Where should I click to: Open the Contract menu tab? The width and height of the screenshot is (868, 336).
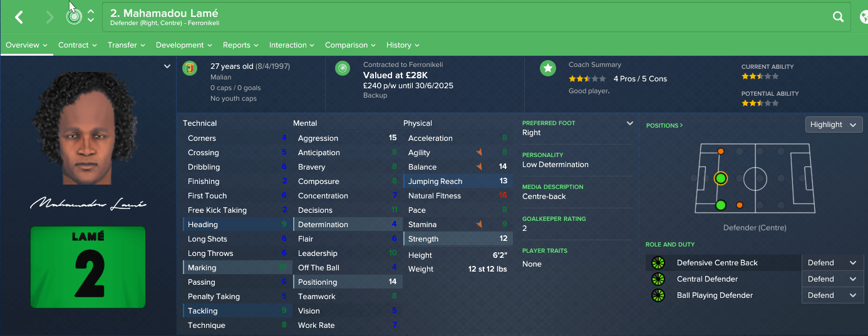tap(77, 45)
